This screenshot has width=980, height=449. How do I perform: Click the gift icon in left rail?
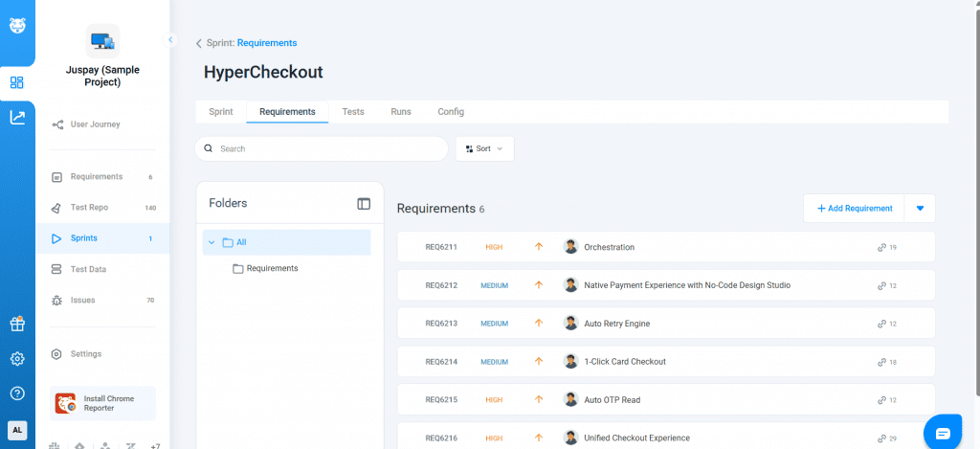point(17,325)
